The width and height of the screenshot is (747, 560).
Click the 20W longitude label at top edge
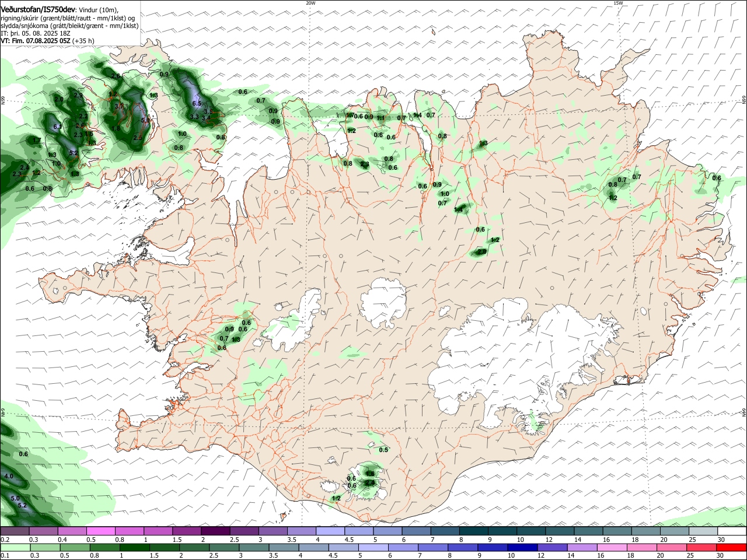(x=310, y=3)
